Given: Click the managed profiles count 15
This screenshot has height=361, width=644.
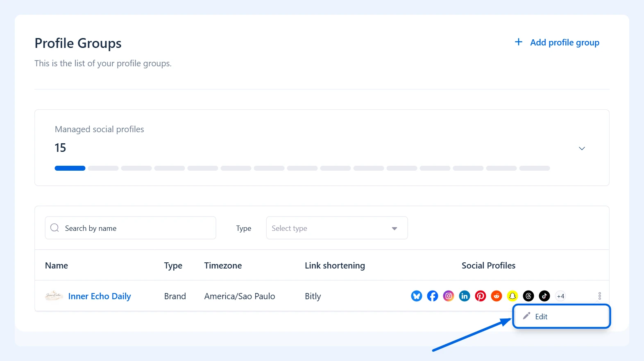Looking at the screenshot, I should click(x=60, y=148).
